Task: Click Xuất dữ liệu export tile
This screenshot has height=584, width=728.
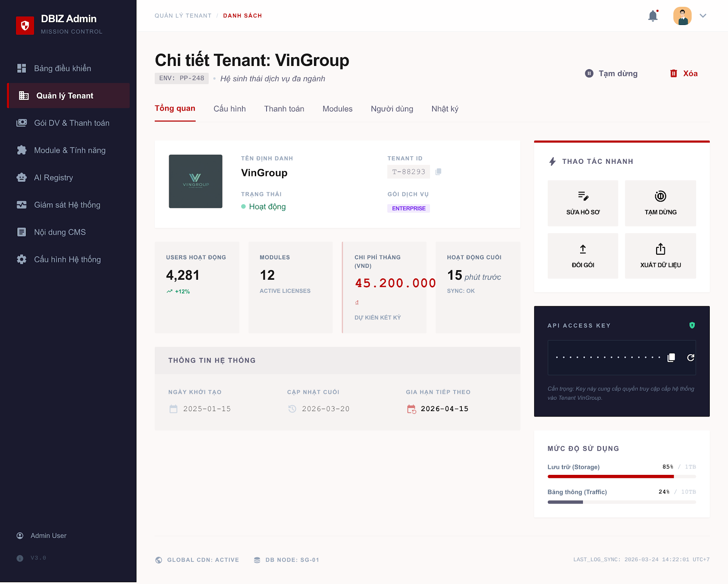Action: point(661,256)
